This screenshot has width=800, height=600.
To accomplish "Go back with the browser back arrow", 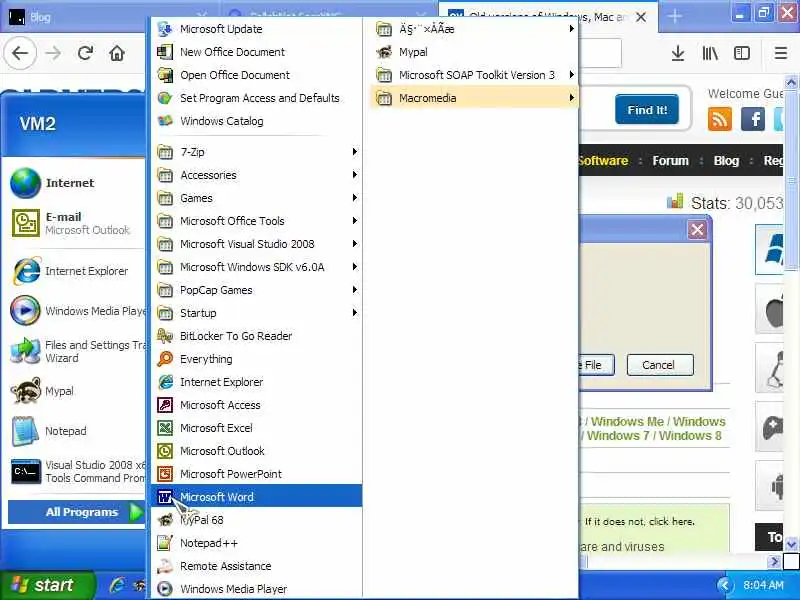I will 20,53.
